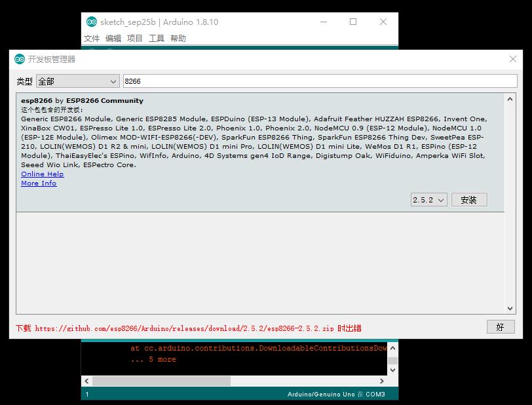Click the Arduino logo icon in the 开发板管理器 title
This screenshot has height=405, width=532.
tap(20, 60)
